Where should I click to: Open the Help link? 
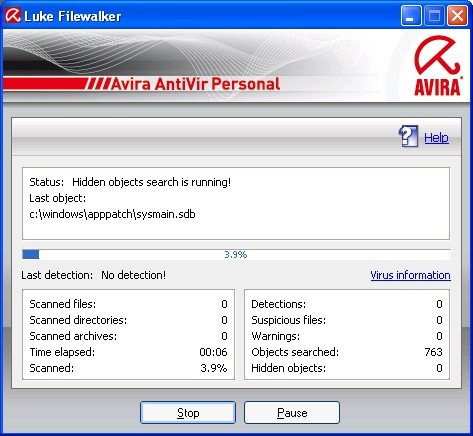point(436,138)
